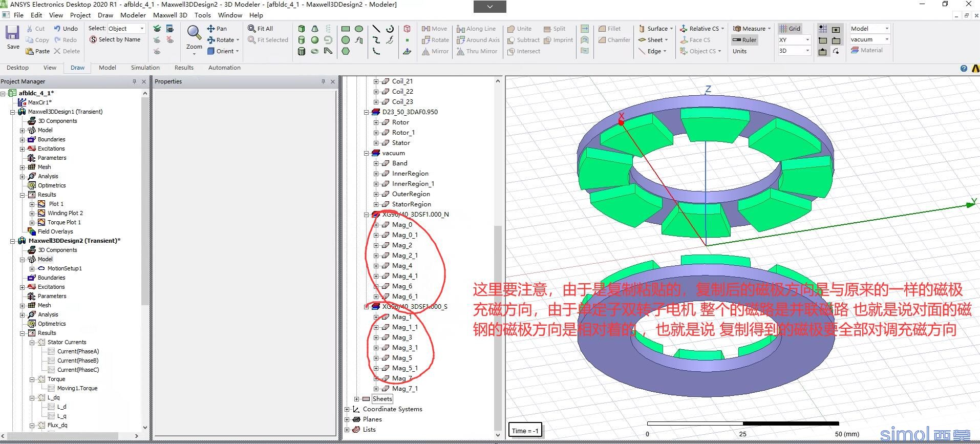Draw a box primitive
This screenshot has height=444, width=980.
point(302,29)
